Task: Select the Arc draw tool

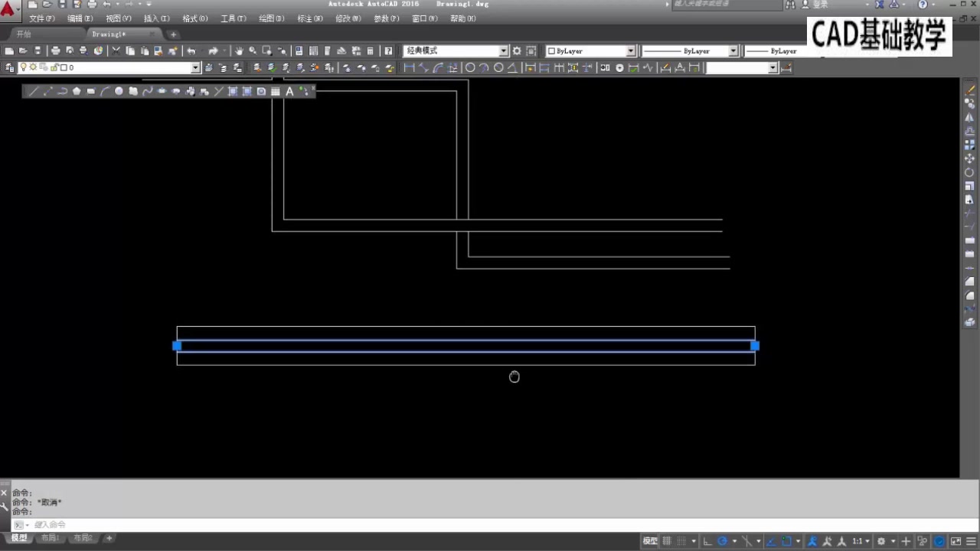Action: [105, 91]
